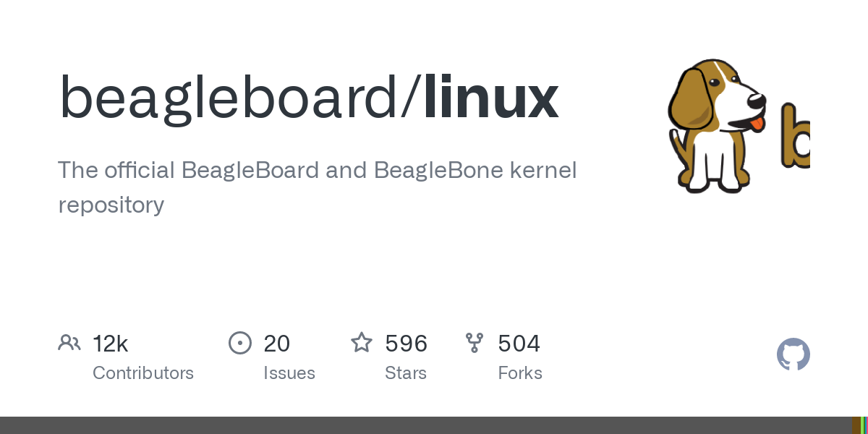868x434 pixels.
Task: Click the "Contributors" label
Action: [143, 373]
